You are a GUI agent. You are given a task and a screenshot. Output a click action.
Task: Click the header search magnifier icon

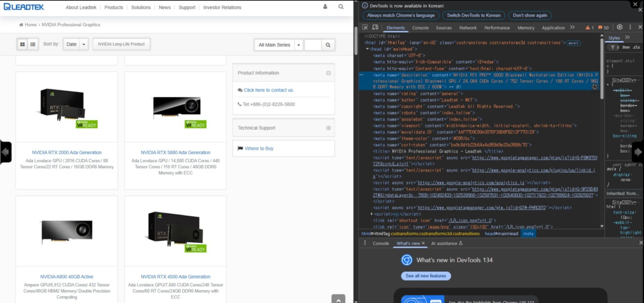[x=341, y=7]
